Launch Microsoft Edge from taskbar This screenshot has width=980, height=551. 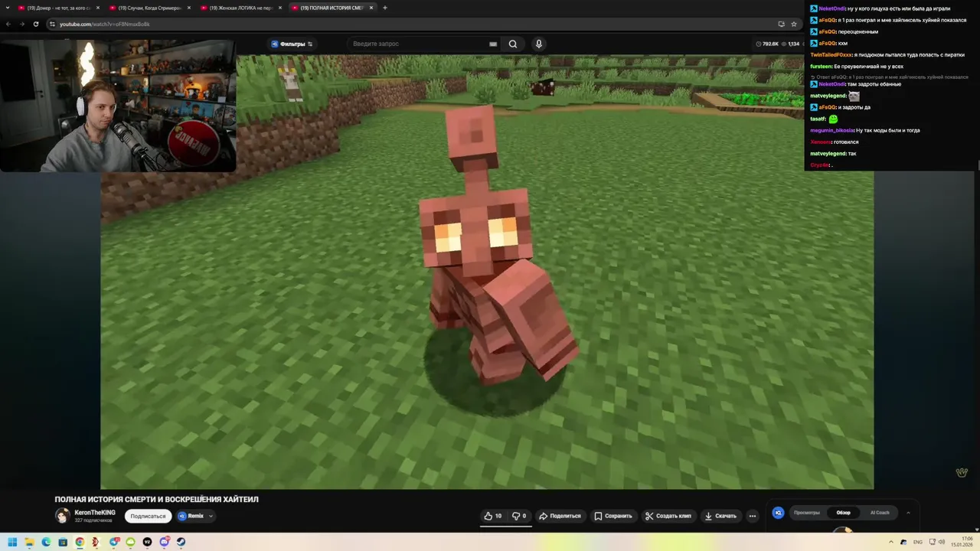(46, 542)
